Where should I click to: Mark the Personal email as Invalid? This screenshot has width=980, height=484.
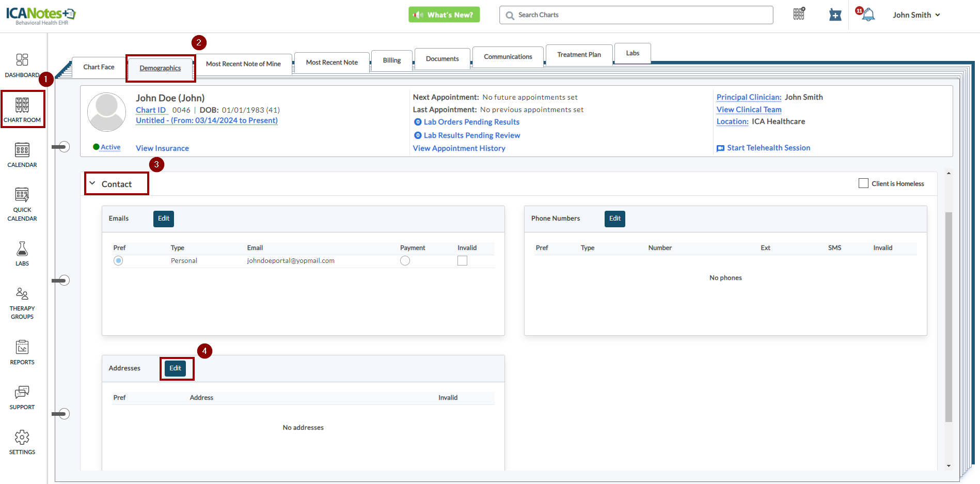click(x=462, y=261)
